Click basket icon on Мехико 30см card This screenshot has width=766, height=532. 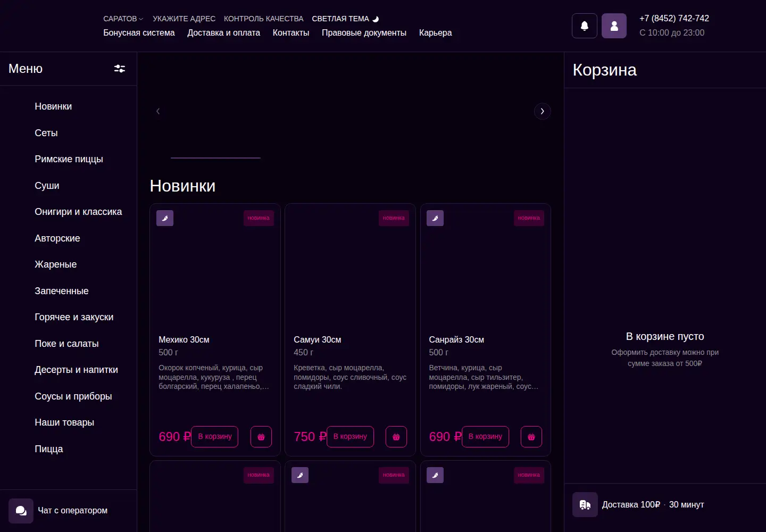pos(261,437)
